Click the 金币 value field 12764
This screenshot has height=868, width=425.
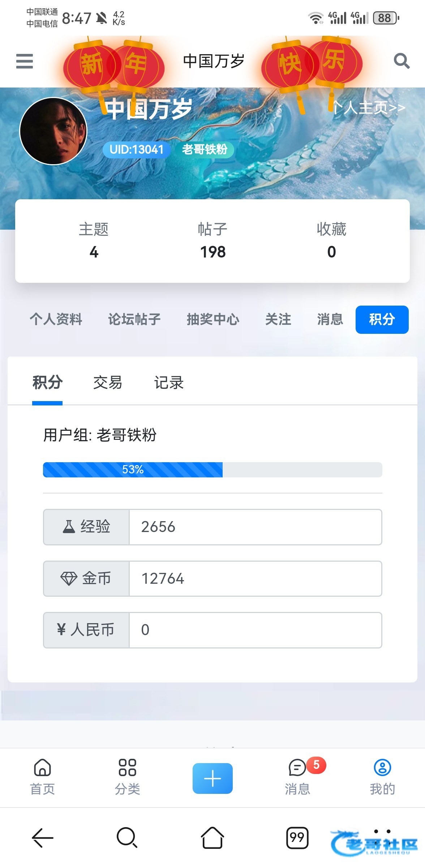coord(255,579)
